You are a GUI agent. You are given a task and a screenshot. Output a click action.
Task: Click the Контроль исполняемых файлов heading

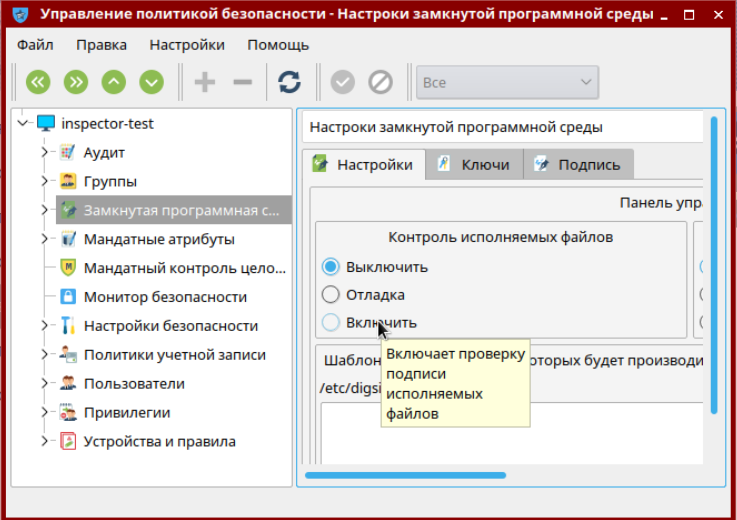tap(501, 237)
